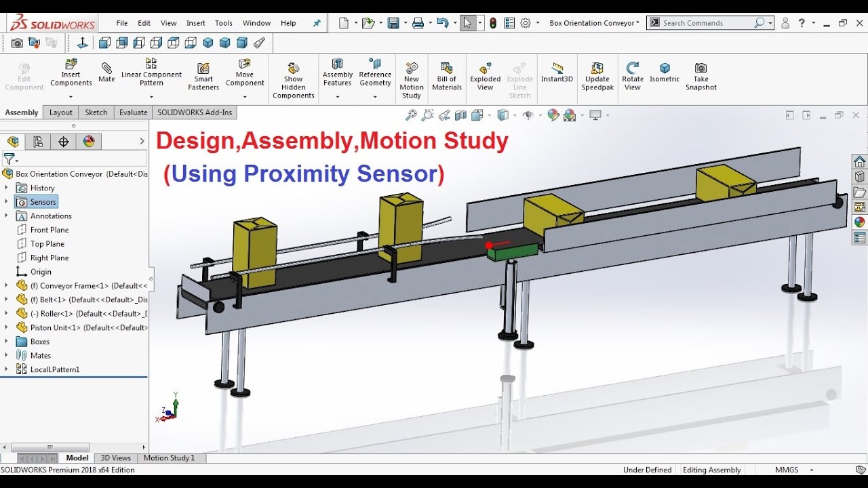Open the Tools menu

point(224,23)
